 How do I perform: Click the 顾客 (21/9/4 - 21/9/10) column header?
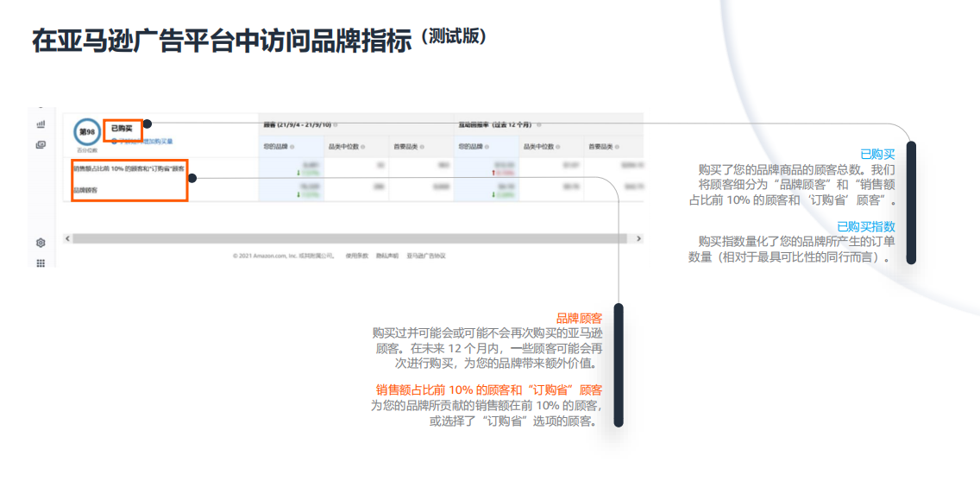pyautogui.click(x=298, y=124)
